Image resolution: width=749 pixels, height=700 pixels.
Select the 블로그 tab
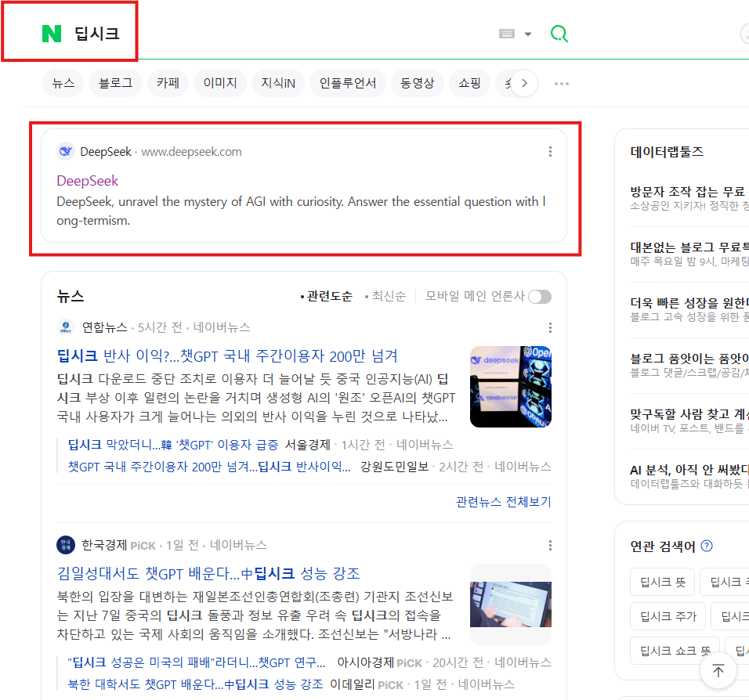point(116,83)
